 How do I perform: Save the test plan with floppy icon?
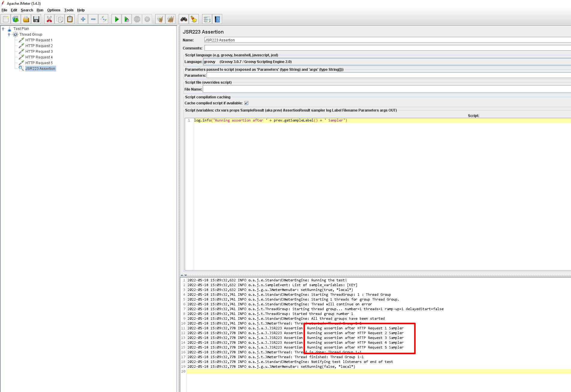pos(36,19)
